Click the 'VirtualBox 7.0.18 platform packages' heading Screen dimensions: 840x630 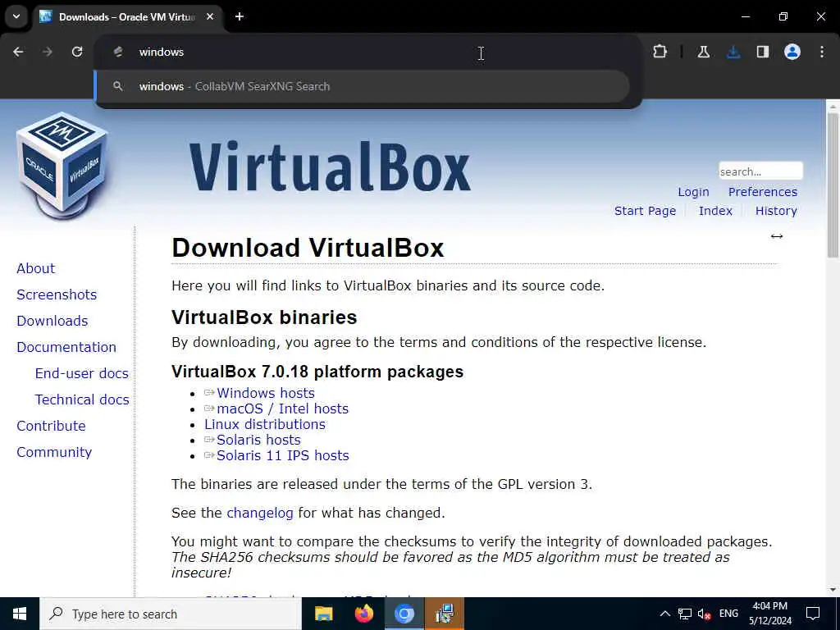[317, 372]
